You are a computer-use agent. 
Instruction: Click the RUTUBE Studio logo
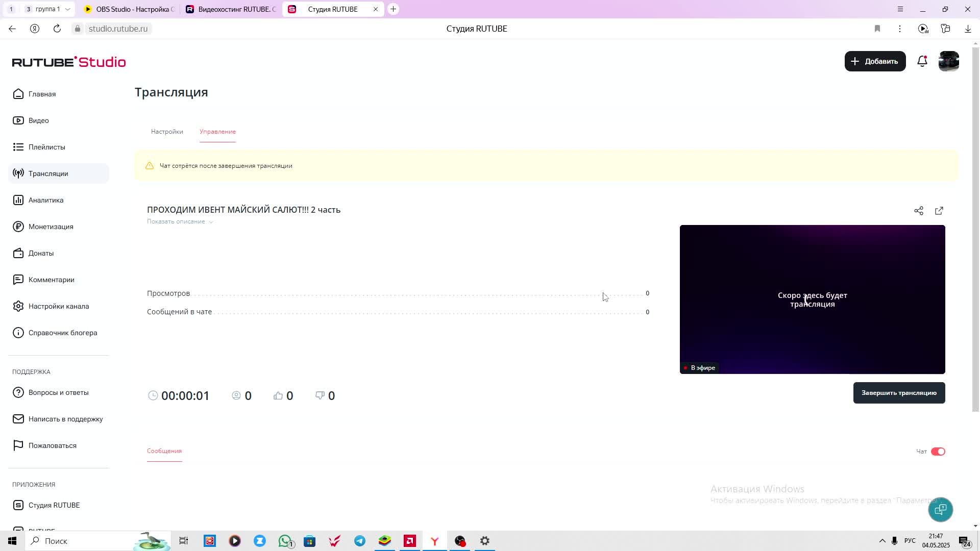click(69, 62)
